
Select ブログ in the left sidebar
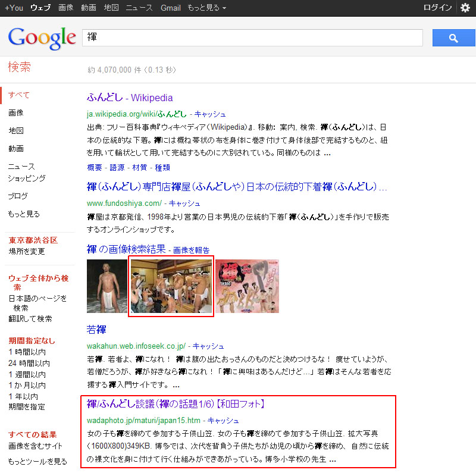[18, 196]
